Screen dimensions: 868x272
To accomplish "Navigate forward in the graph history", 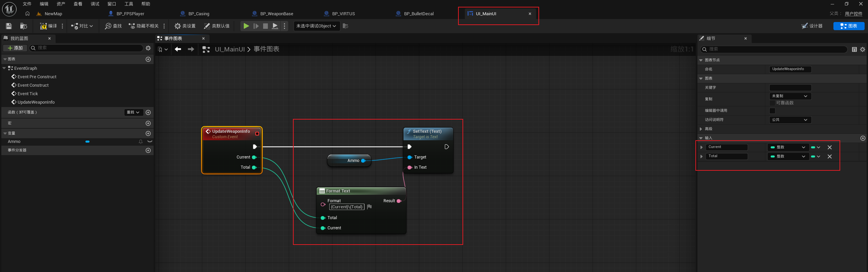I will coord(191,49).
